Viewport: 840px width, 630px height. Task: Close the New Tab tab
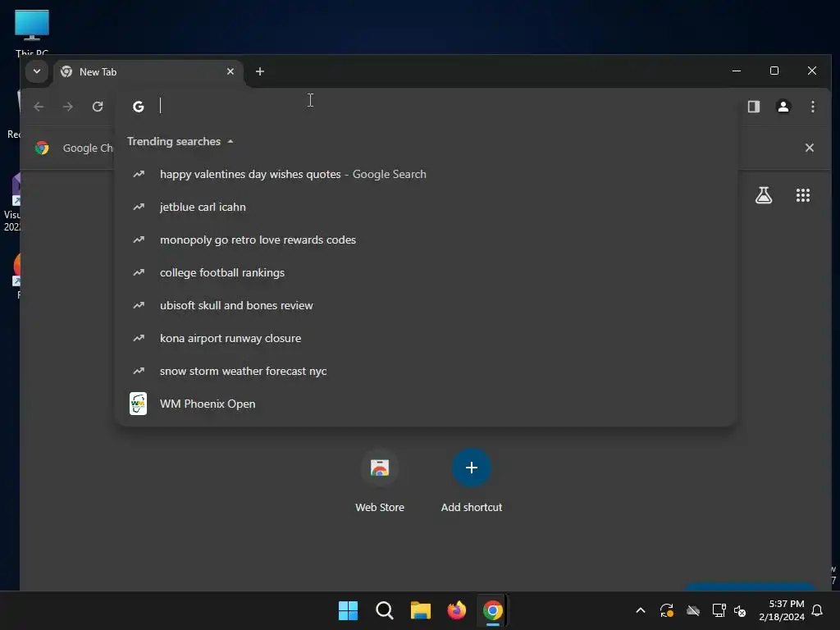point(231,71)
